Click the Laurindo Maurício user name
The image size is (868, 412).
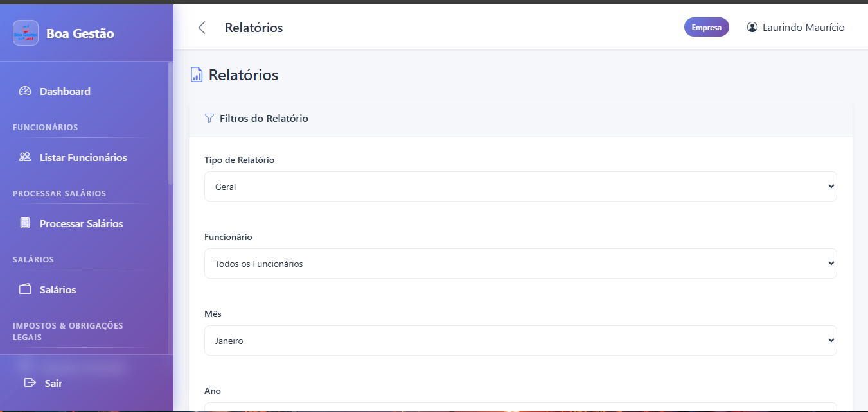click(803, 28)
